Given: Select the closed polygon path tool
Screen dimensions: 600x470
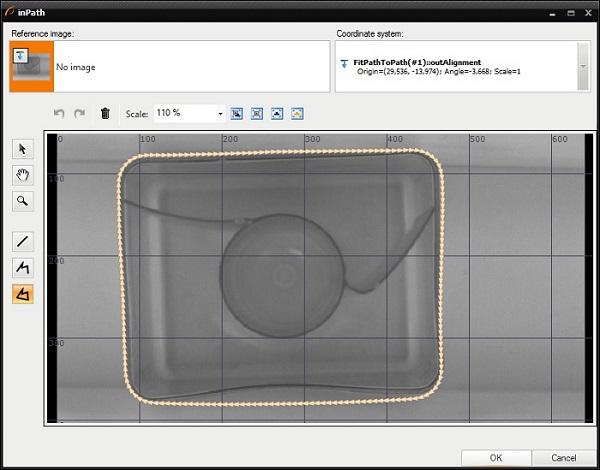Looking at the screenshot, I should click(x=22, y=294).
